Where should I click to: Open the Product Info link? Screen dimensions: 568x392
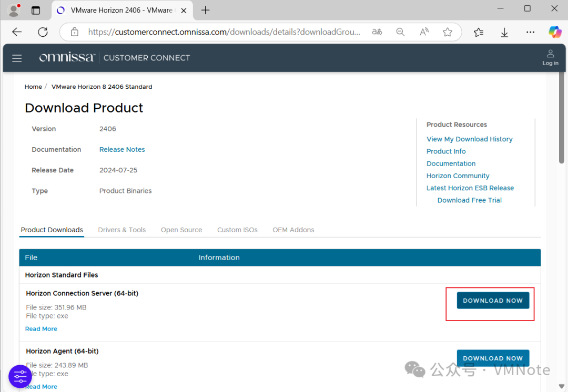[446, 151]
